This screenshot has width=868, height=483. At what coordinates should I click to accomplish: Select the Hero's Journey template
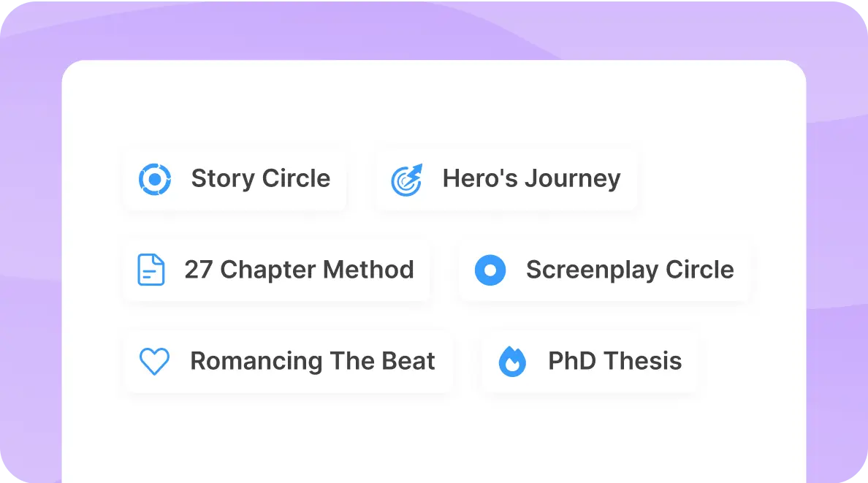click(506, 178)
